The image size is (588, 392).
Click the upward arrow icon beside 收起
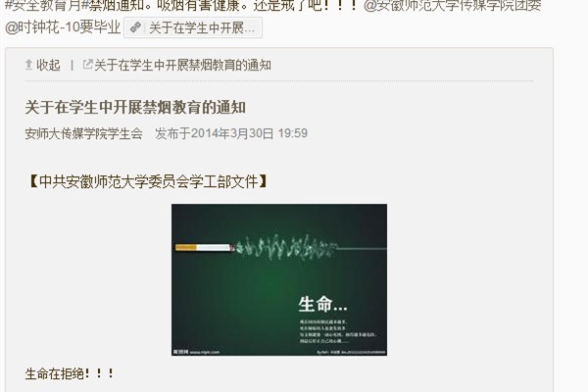28,65
